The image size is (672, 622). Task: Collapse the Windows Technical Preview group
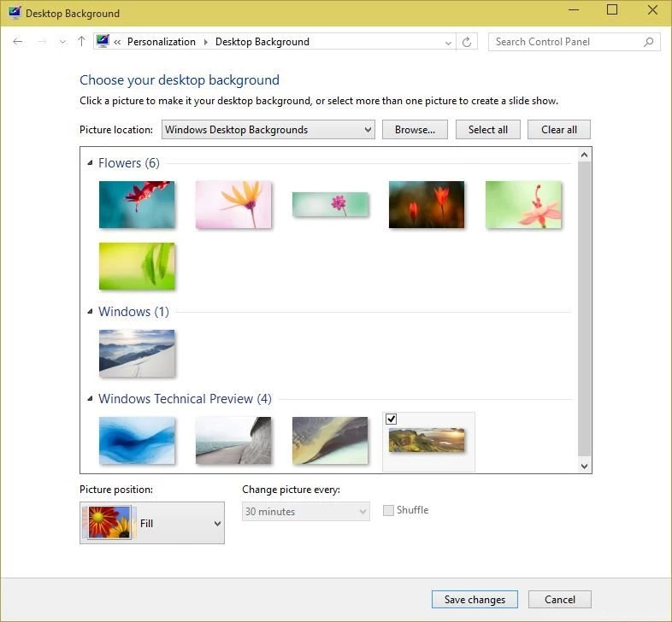coord(90,399)
